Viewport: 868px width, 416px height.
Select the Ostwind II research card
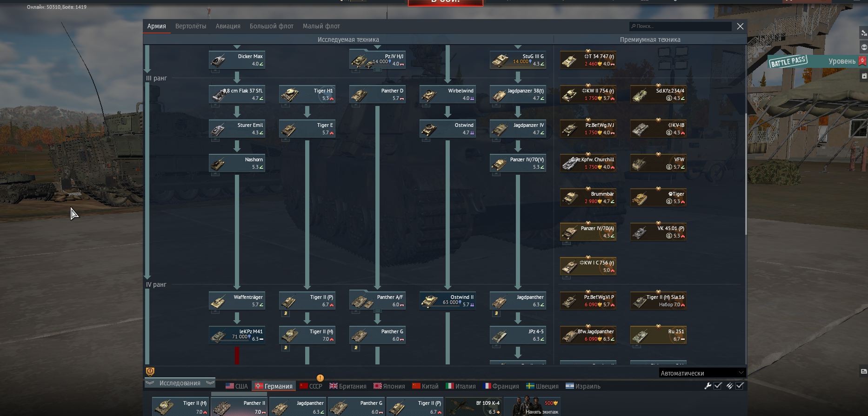447,301
